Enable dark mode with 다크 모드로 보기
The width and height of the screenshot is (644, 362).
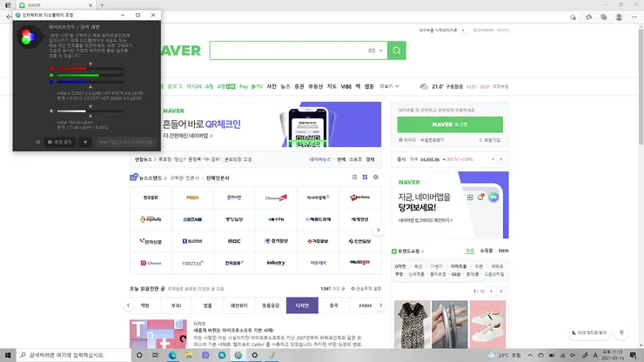pyautogui.click(x=589, y=332)
